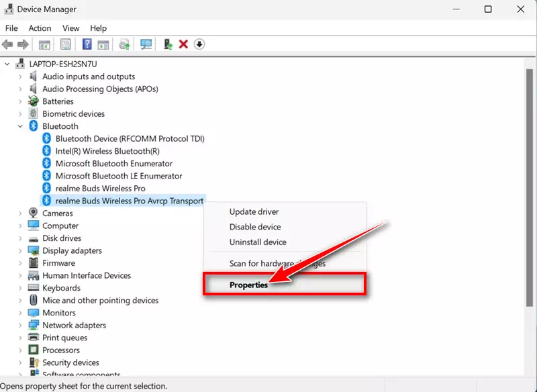Select Bluetooth Device (RFCOMM Protocol TDI)

tap(130, 139)
